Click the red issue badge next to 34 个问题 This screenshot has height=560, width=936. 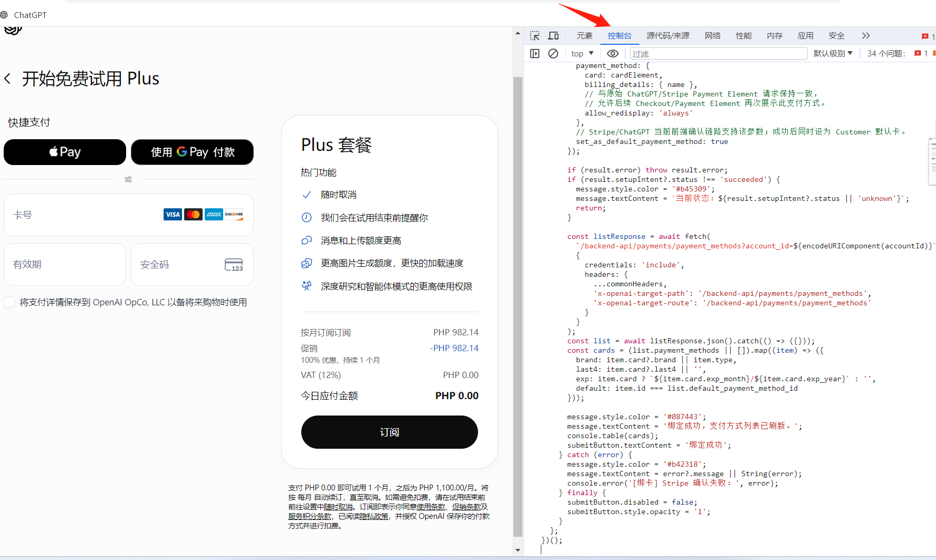918,53
